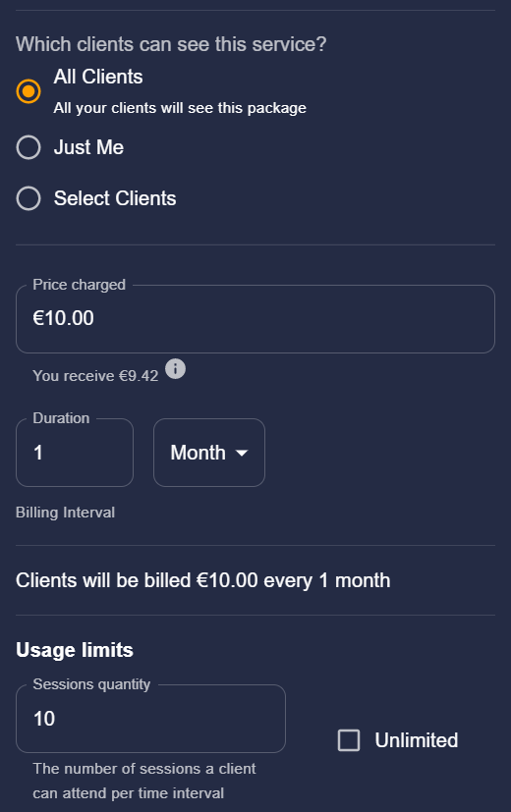Click the Just Me label text
511x812 pixels.
pyautogui.click(x=88, y=147)
